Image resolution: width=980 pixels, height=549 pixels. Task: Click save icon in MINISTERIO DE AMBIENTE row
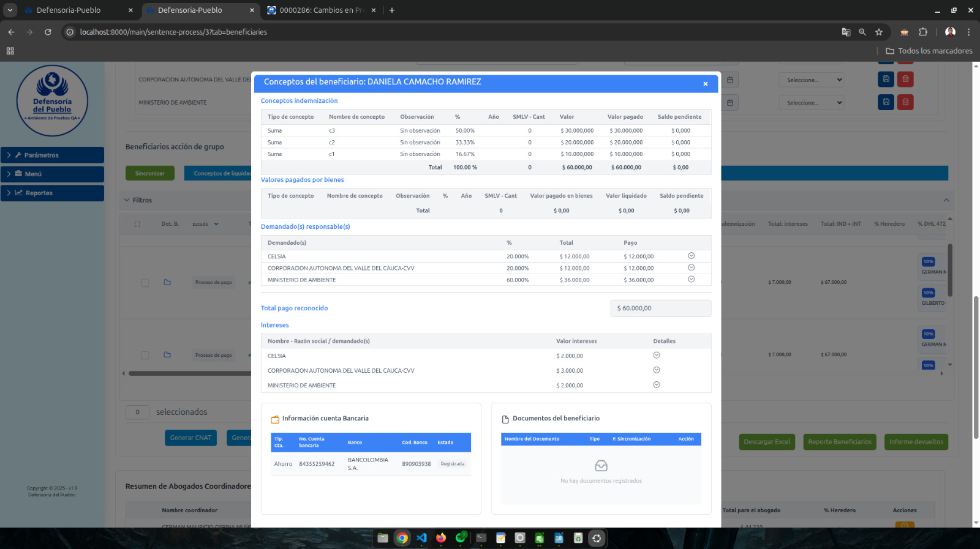[886, 102]
